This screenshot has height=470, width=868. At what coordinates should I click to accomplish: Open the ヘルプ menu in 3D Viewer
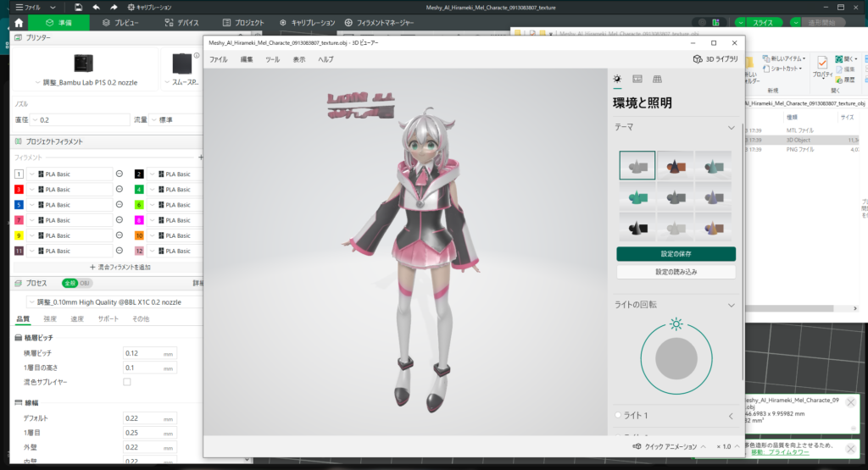click(x=325, y=59)
